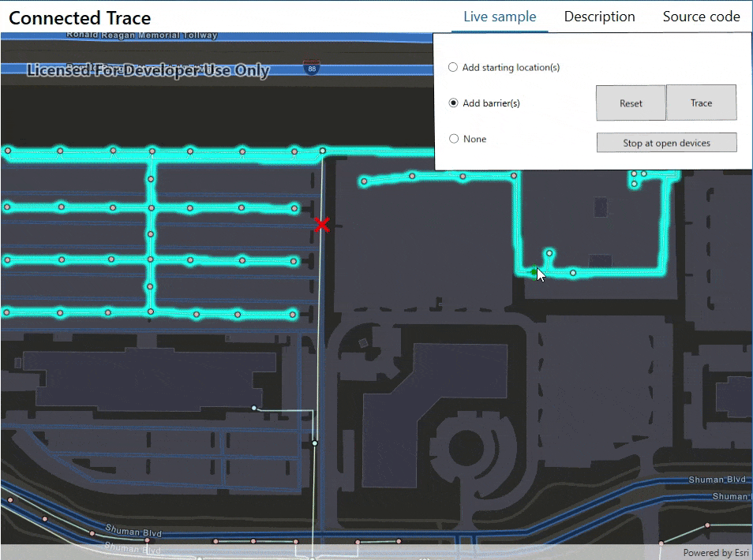The image size is (753, 560).
Task: Select the Live sample tab
Action: click(499, 16)
